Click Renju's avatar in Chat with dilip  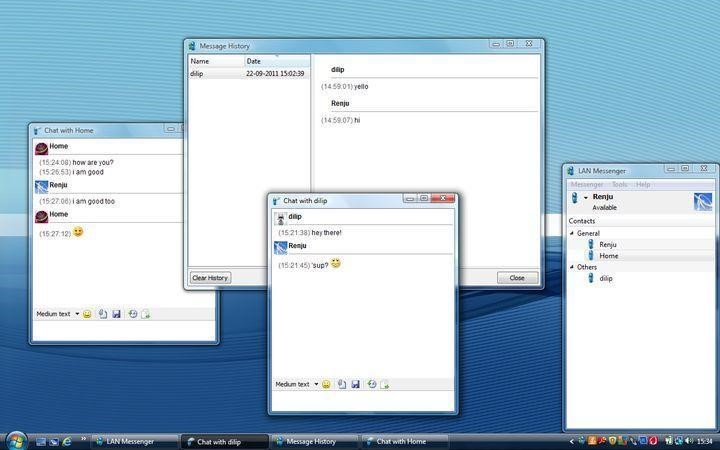[x=280, y=248]
